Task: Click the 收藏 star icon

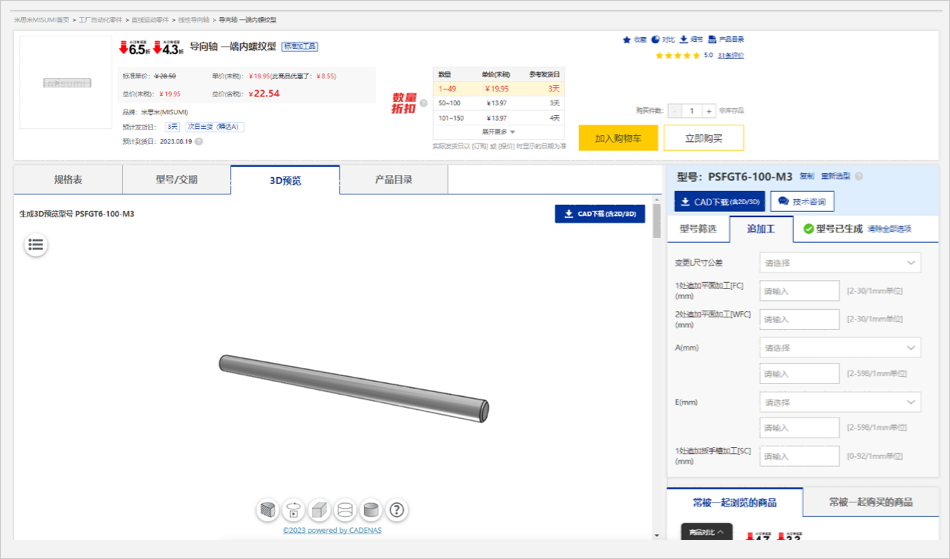Action: (x=626, y=39)
